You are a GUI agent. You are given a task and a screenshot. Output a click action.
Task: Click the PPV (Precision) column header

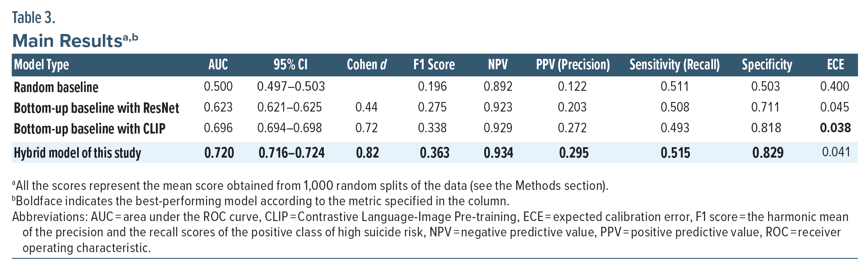pyautogui.click(x=573, y=65)
